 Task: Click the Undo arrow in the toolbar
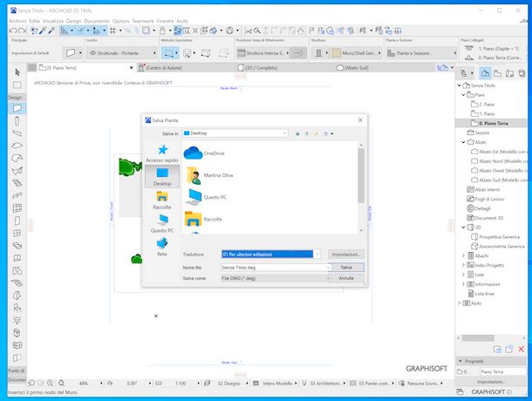[x=13, y=31]
